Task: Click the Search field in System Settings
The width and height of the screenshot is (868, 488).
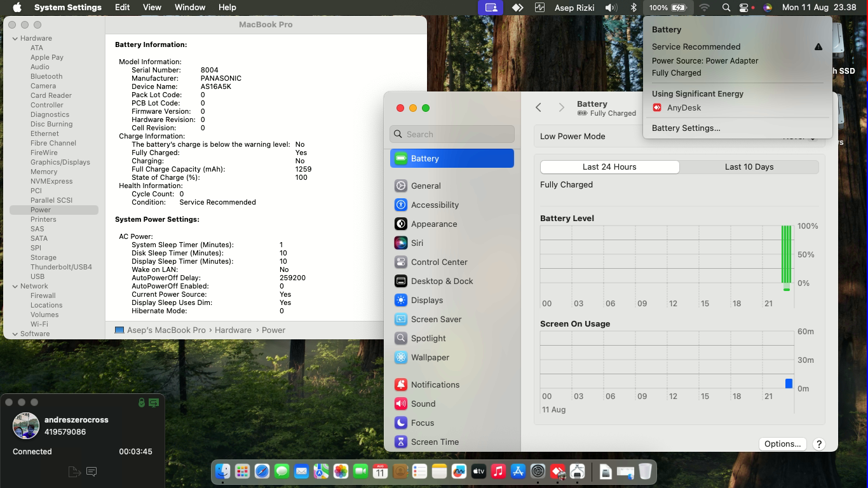Action: (x=452, y=134)
